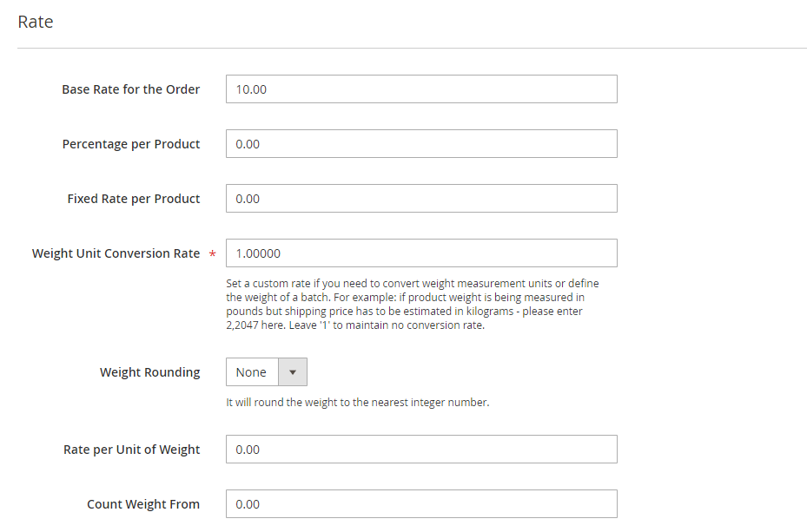
Task: Click the 1.00000 value in conversion rate
Action: coord(258,253)
